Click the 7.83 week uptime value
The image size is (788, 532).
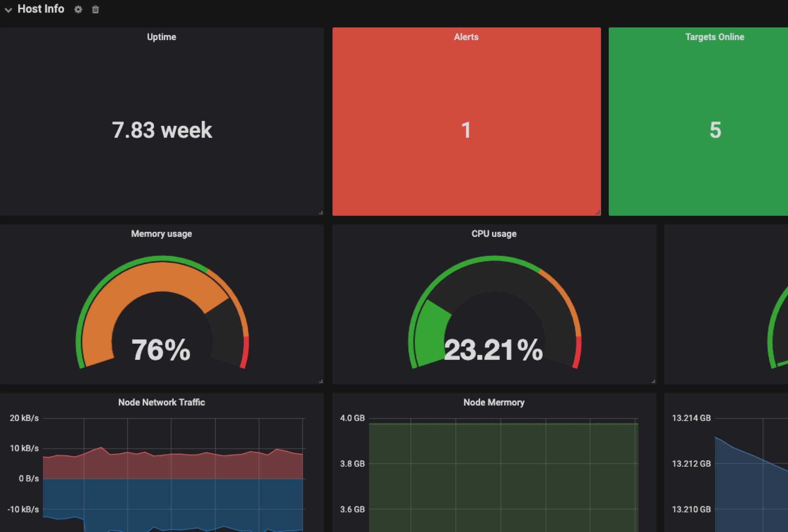pyautogui.click(x=162, y=130)
